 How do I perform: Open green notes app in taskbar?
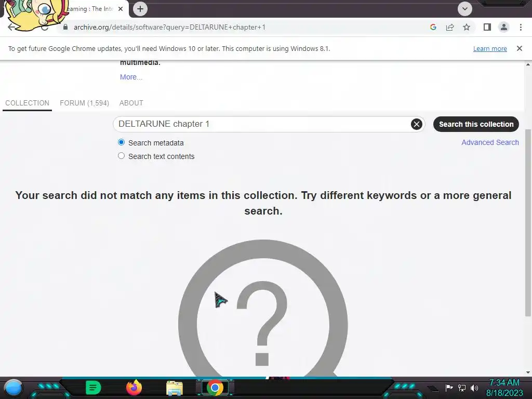click(x=94, y=388)
